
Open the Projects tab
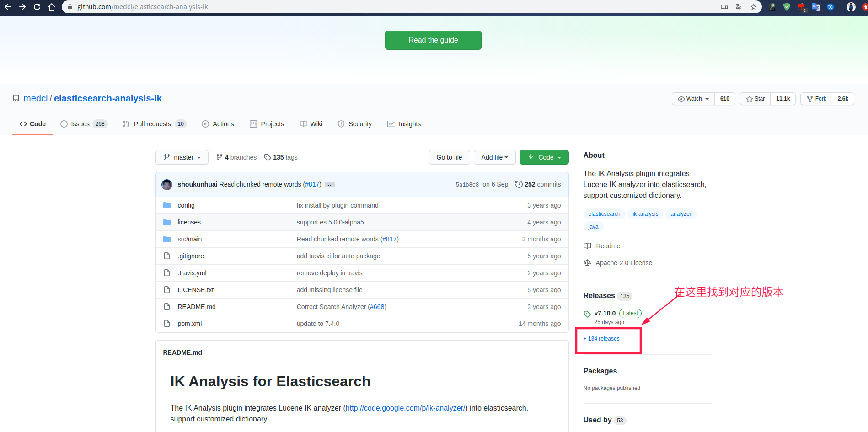pos(267,124)
